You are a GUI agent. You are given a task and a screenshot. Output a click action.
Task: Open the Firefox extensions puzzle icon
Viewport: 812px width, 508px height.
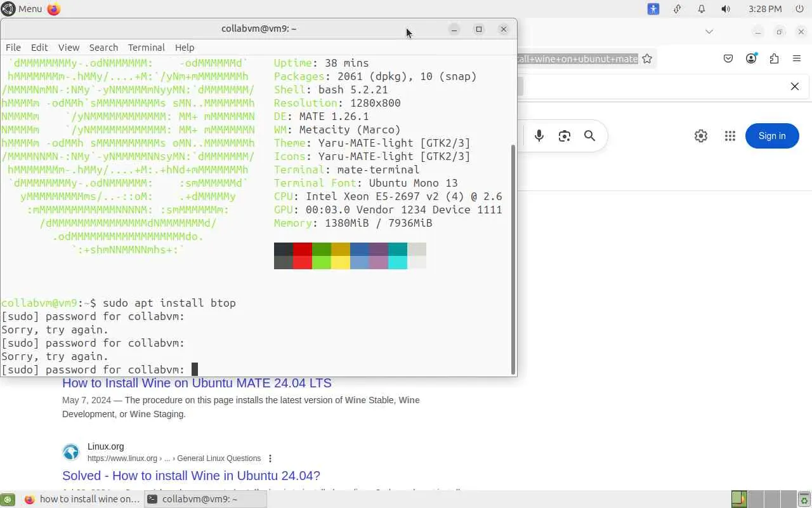(x=774, y=58)
